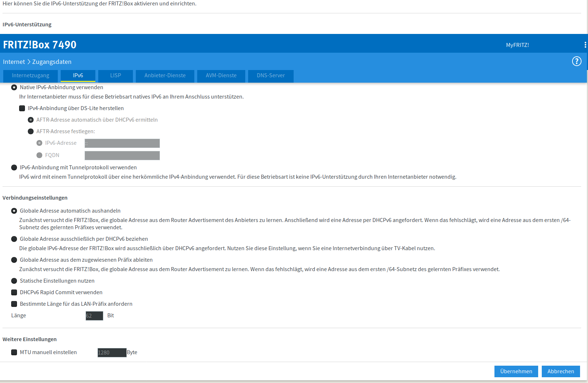This screenshot has height=383, width=588.
Task: Check Bestimmte Länge für das LAN-Präfix anfordern
Action: (14, 304)
